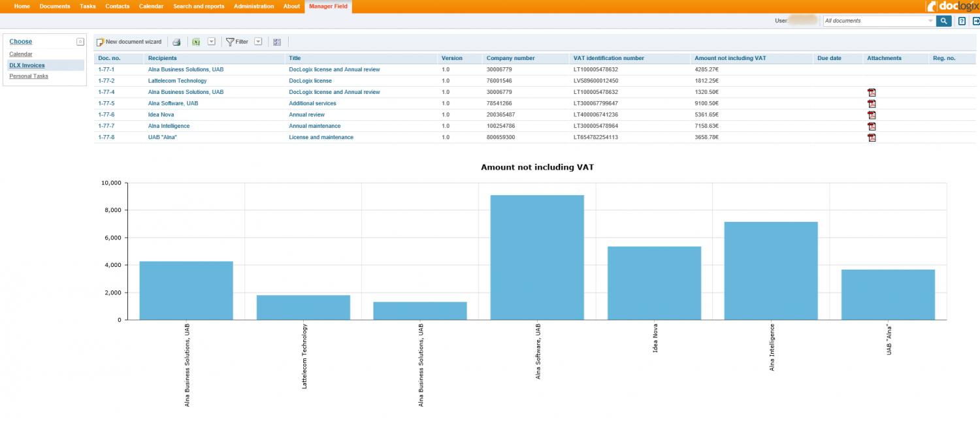
Task: Click the DocLogix logo
Action: (953, 7)
